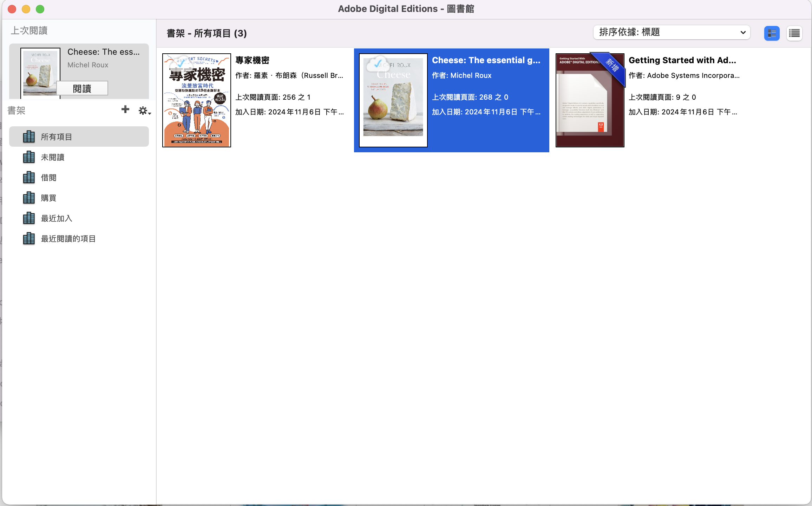Click '上次閱讀頁面: 9 之 0' text
812x506 pixels.
(662, 97)
